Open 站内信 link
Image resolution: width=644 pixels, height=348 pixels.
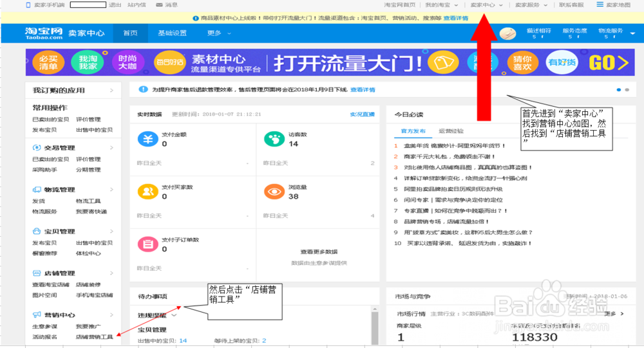pyautogui.click(x=137, y=5)
